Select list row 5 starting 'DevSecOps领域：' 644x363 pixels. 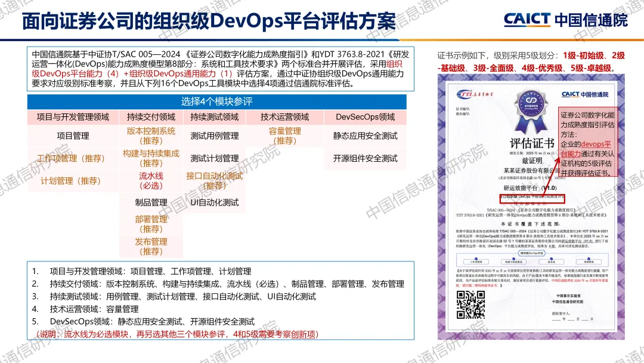[143, 321]
